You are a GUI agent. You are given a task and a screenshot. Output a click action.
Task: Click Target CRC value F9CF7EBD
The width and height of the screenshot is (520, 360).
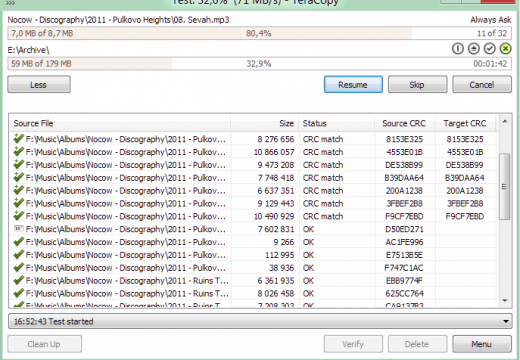[x=465, y=217]
